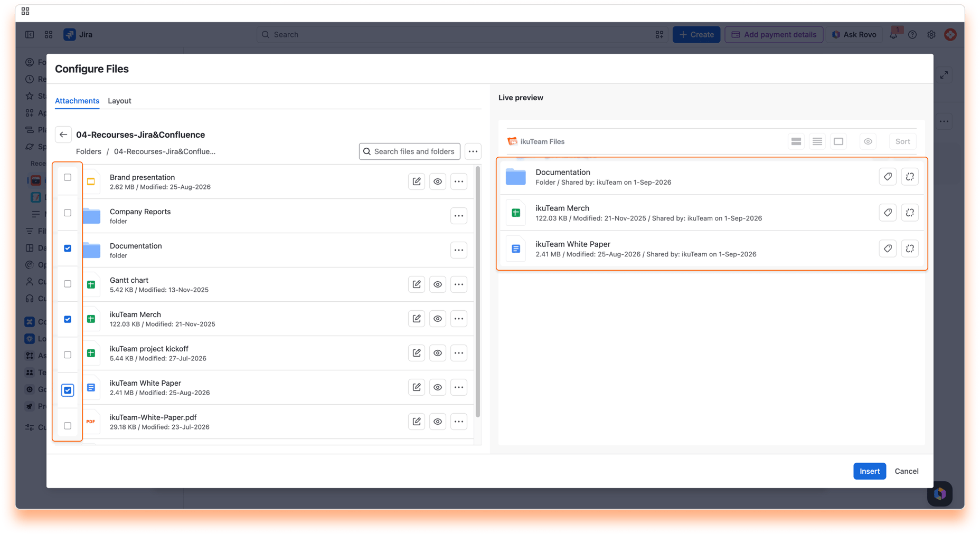
Task: Preview ikuTeam project kickoff with eye icon
Action: [438, 353]
